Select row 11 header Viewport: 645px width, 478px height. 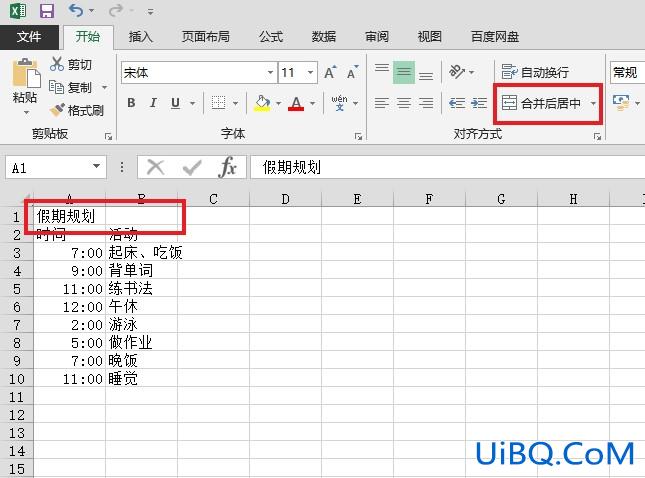[x=16, y=397]
